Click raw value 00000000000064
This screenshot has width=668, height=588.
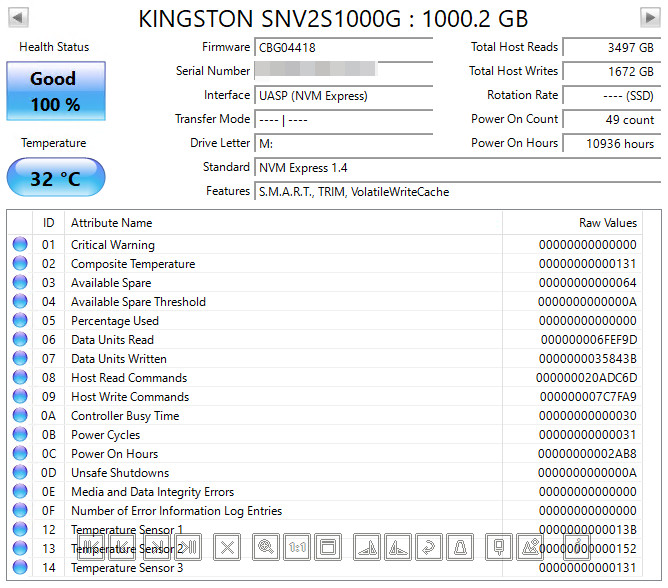coord(587,282)
